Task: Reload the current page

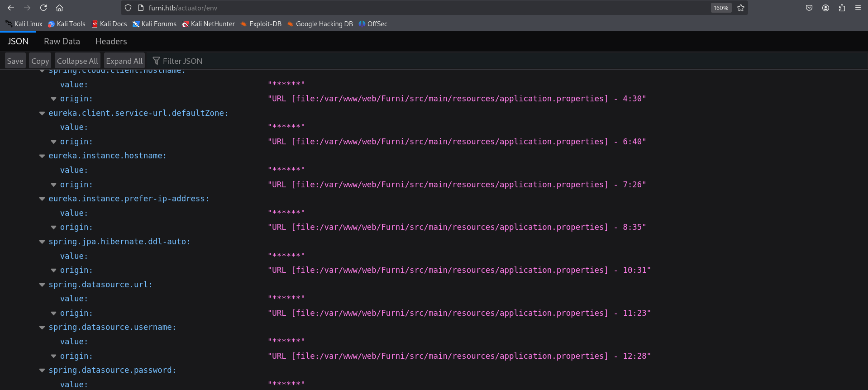Action: pyautogui.click(x=43, y=8)
